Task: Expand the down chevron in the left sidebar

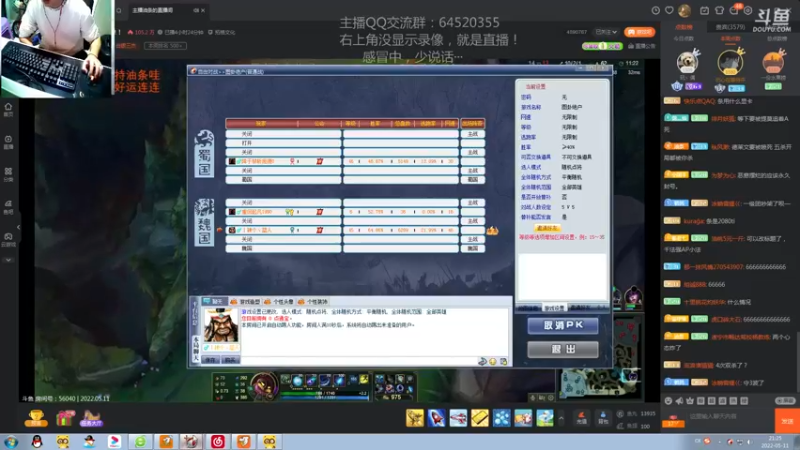Action: (x=8, y=260)
